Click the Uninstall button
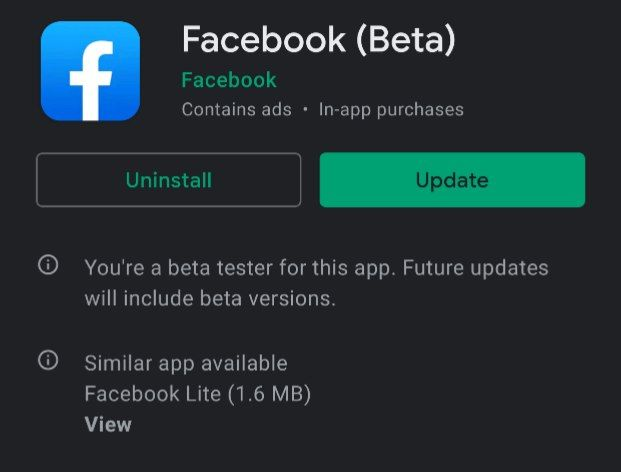The width and height of the screenshot is (621, 472). click(x=168, y=180)
